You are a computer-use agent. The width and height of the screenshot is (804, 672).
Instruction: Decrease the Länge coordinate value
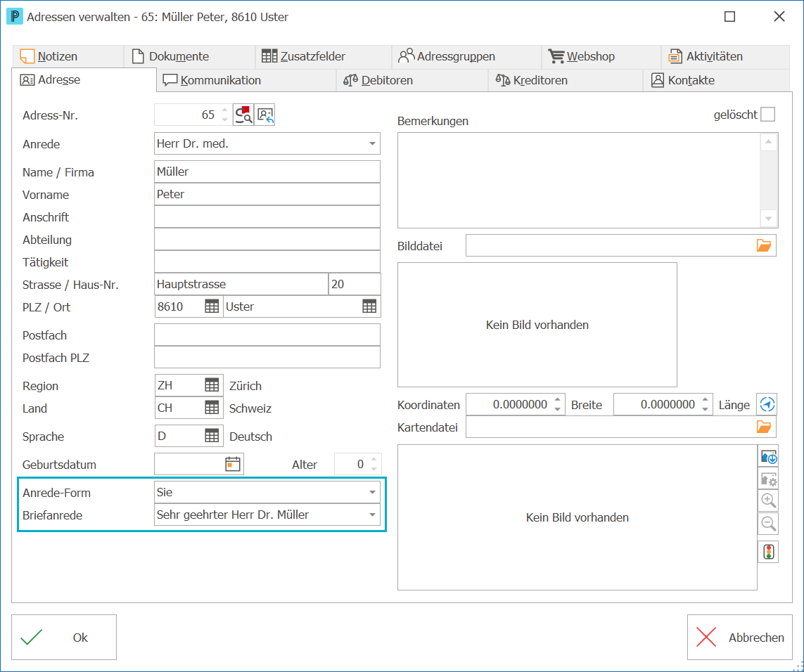pos(705,409)
